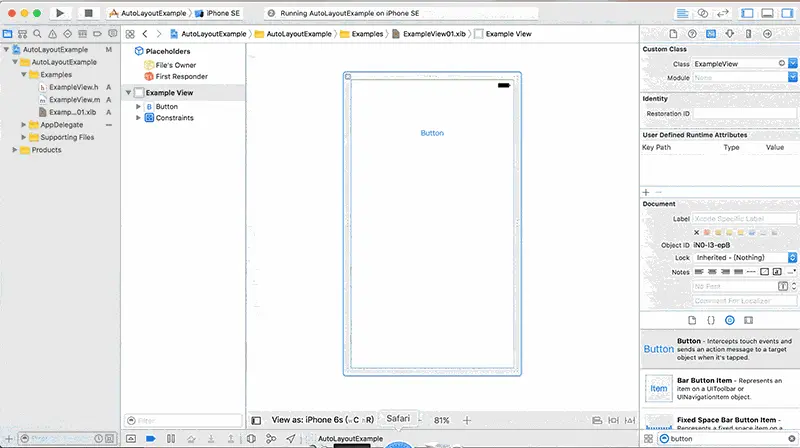Show the Size inspector
800x448 pixels.
pyautogui.click(x=748, y=34)
